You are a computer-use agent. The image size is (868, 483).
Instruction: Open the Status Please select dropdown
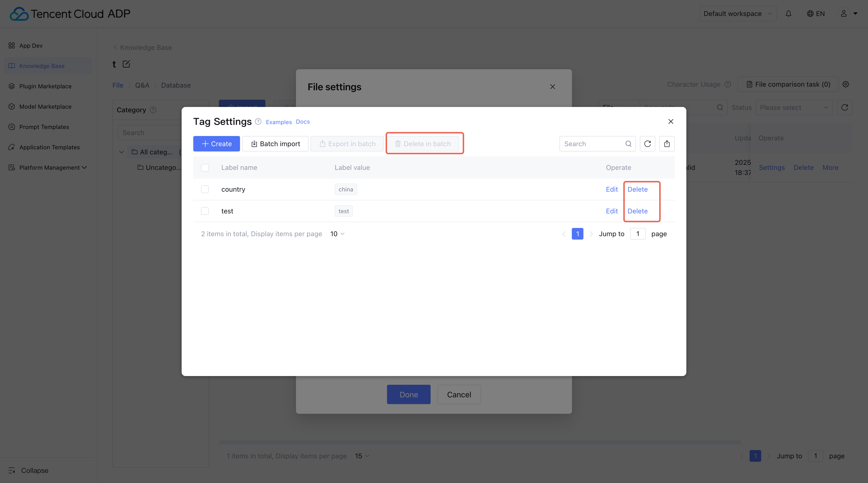click(794, 107)
